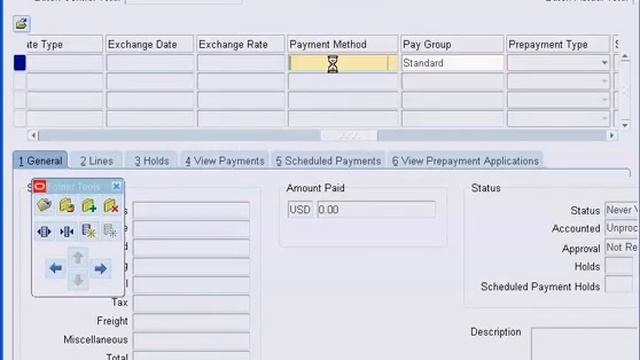Image resolution: width=640 pixels, height=360 pixels.
Task: Delete folder with red X icon
Action: click(x=111, y=205)
